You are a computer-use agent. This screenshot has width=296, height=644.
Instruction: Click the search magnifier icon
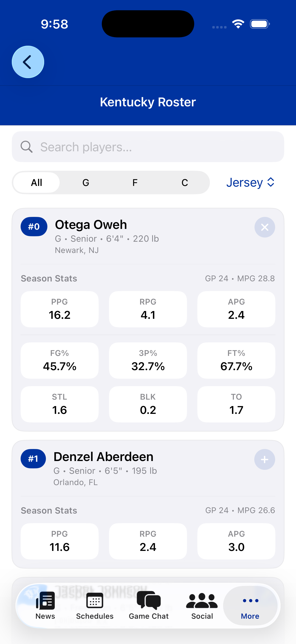(x=27, y=147)
